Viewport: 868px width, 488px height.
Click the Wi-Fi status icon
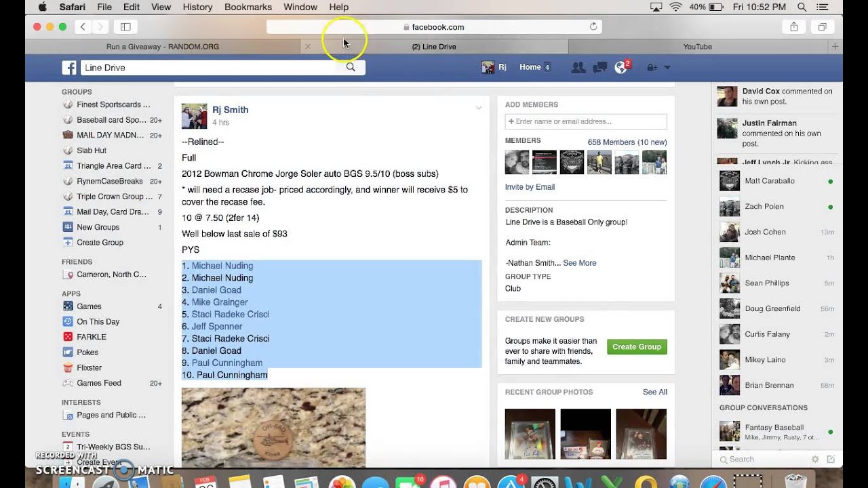pyautogui.click(x=675, y=7)
